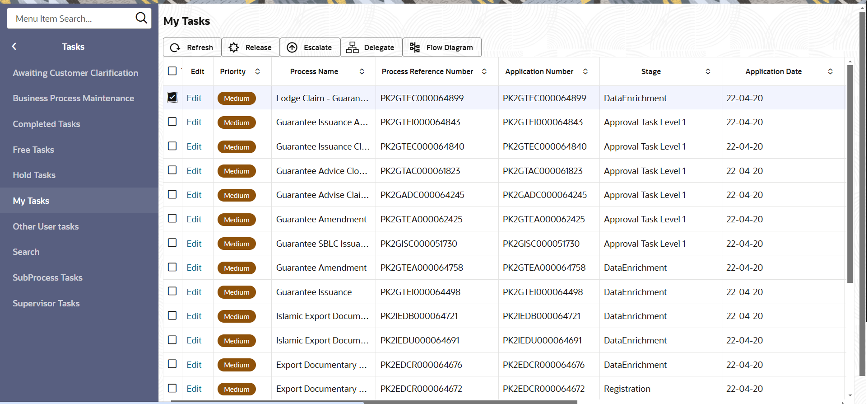Click the 'Registration' stage cell
868x404 pixels.
[x=627, y=389]
